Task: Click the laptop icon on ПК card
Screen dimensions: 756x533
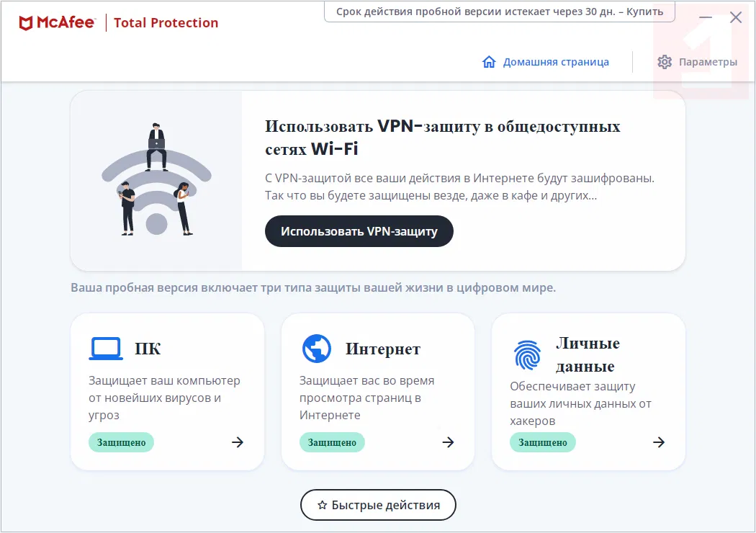Action: point(106,349)
